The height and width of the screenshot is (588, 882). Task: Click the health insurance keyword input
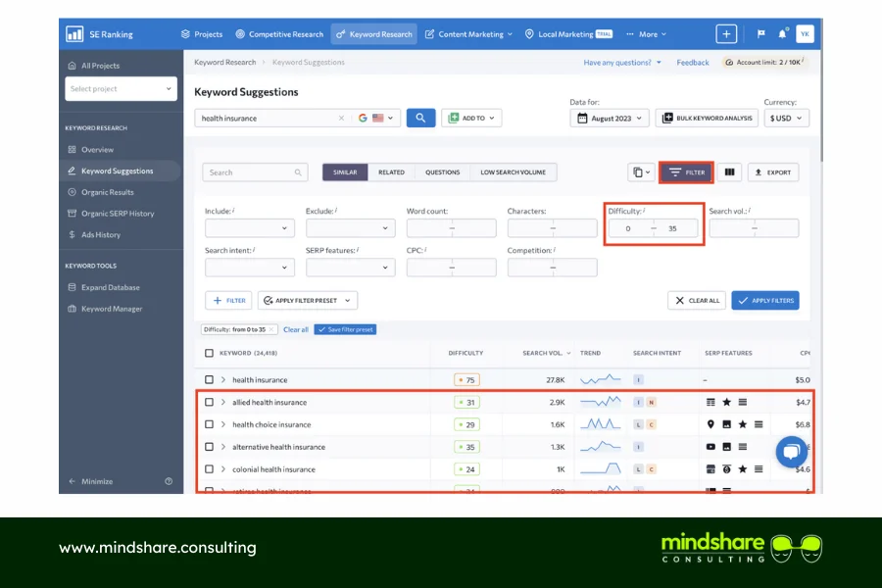pyautogui.click(x=268, y=119)
